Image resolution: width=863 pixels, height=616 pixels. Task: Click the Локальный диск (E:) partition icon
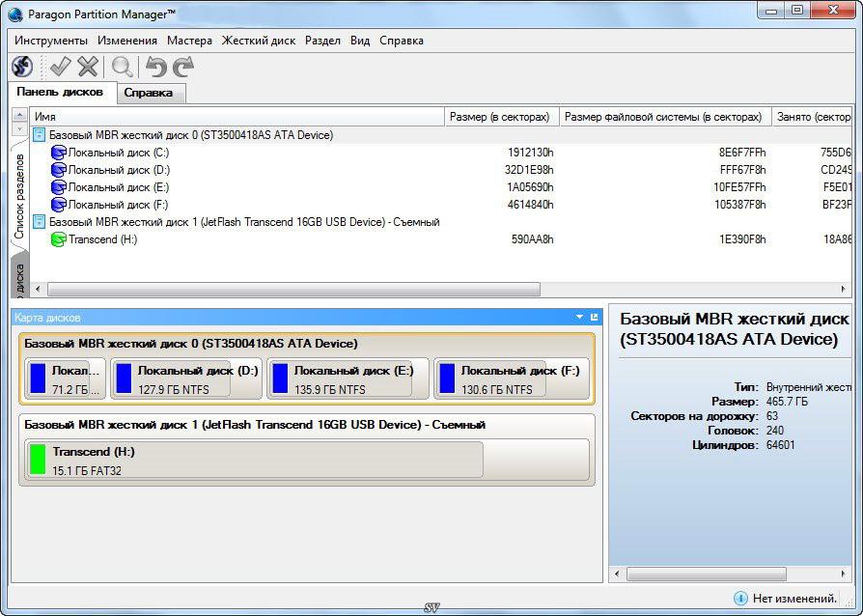tap(58, 187)
